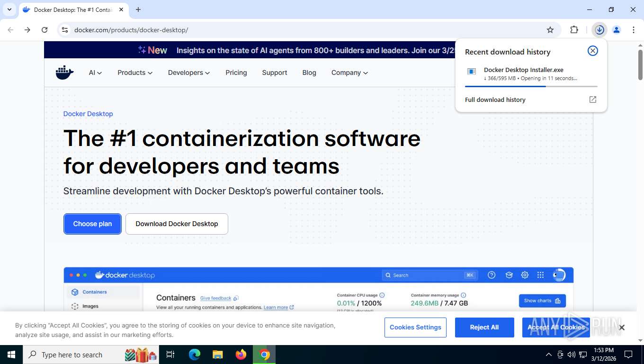This screenshot has width=644, height=364.
Task: Open full download history external link icon
Action: (x=593, y=100)
